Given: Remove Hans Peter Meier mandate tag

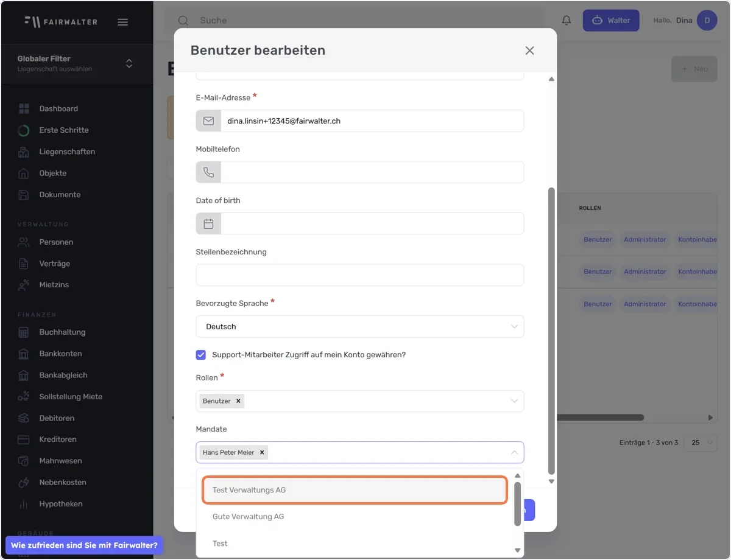Looking at the screenshot, I should pyautogui.click(x=262, y=453).
